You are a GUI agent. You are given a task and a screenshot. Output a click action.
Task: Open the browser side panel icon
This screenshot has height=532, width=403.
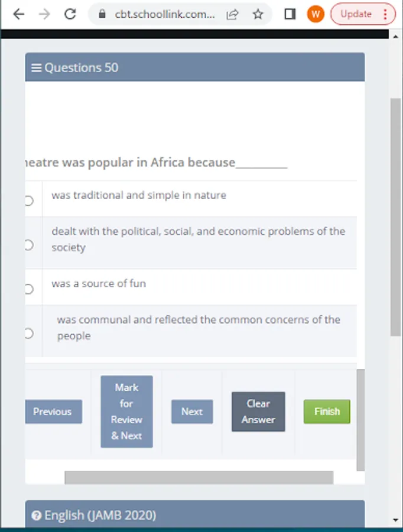tap(290, 14)
